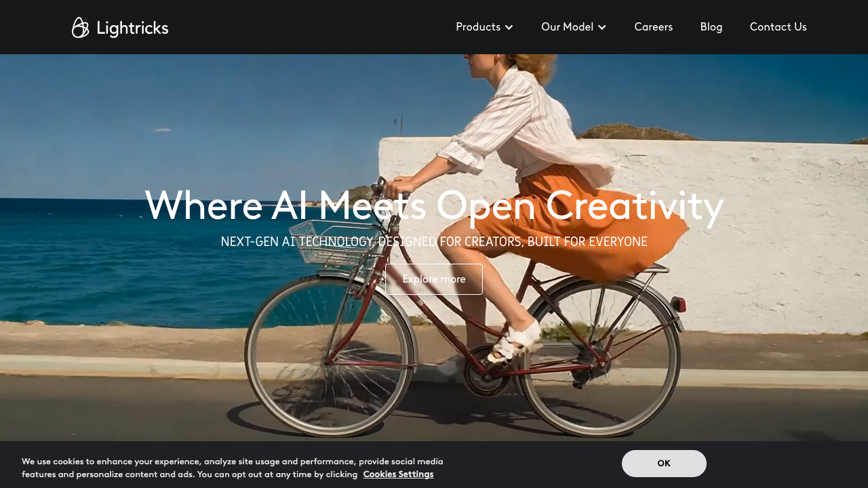868x488 pixels.
Task: Open the Products menu
Action: (x=484, y=27)
